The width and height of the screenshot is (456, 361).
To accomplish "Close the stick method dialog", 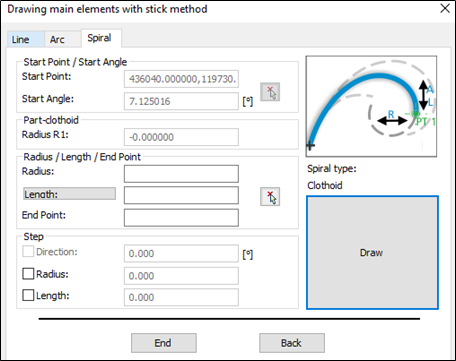I will [x=445, y=9].
